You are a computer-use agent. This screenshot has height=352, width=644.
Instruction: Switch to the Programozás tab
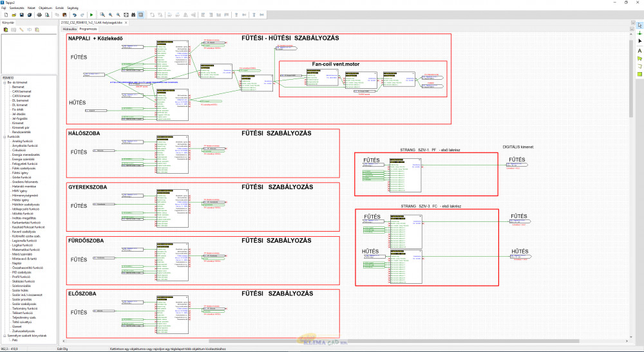click(x=88, y=29)
